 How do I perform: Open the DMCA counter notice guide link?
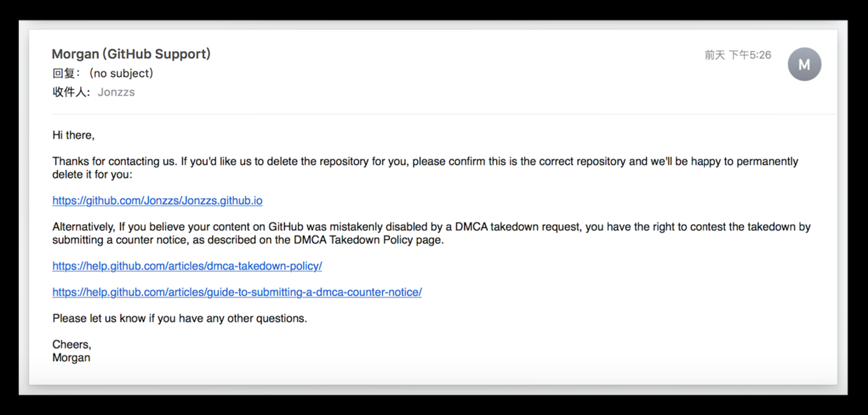[x=237, y=293]
